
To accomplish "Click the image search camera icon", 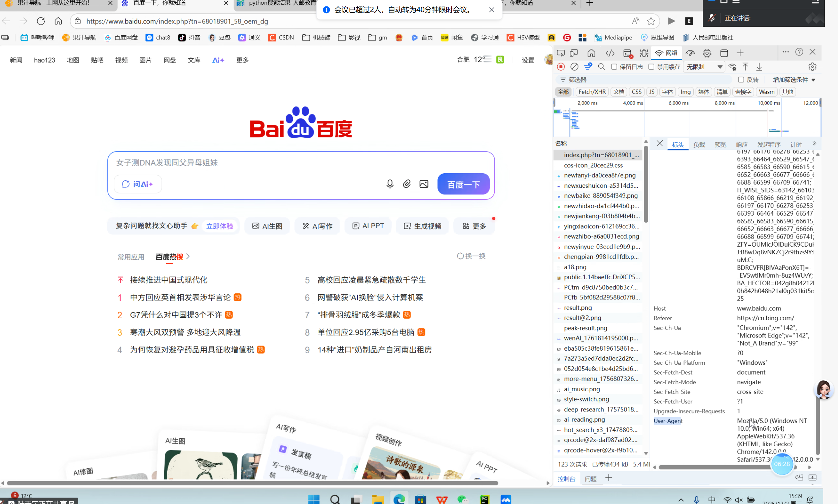I will [x=425, y=184].
